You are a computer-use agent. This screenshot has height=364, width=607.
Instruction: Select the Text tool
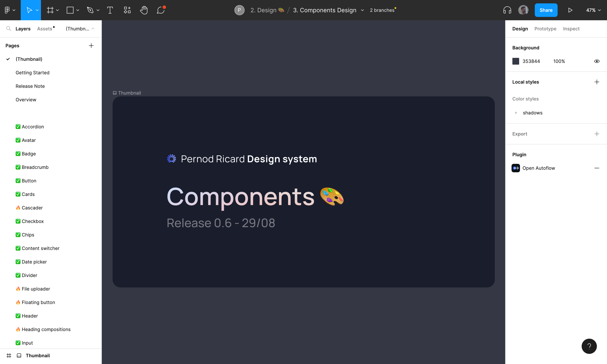tap(110, 10)
